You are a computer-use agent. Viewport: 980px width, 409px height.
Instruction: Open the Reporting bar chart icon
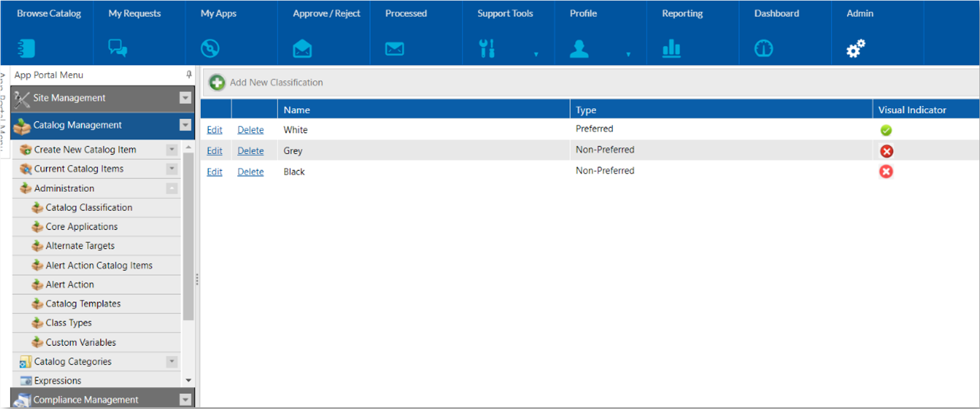click(x=671, y=48)
